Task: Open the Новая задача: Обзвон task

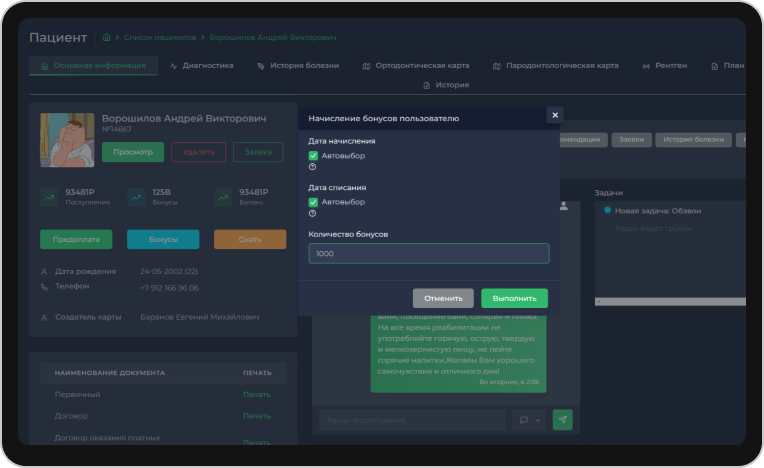Action: tap(658, 211)
